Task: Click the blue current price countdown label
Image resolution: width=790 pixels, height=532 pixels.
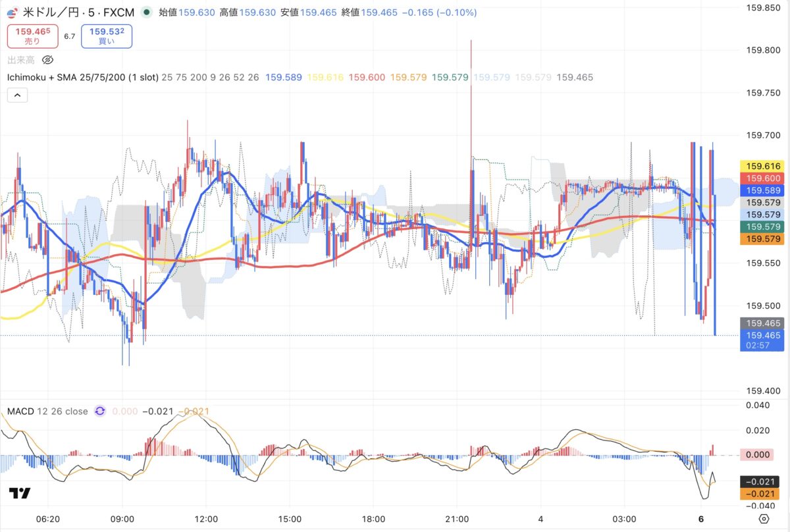Action: [x=761, y=340]
